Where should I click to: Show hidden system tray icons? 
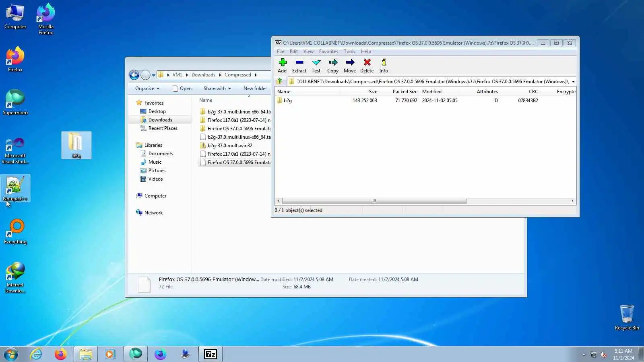(584, 354)
